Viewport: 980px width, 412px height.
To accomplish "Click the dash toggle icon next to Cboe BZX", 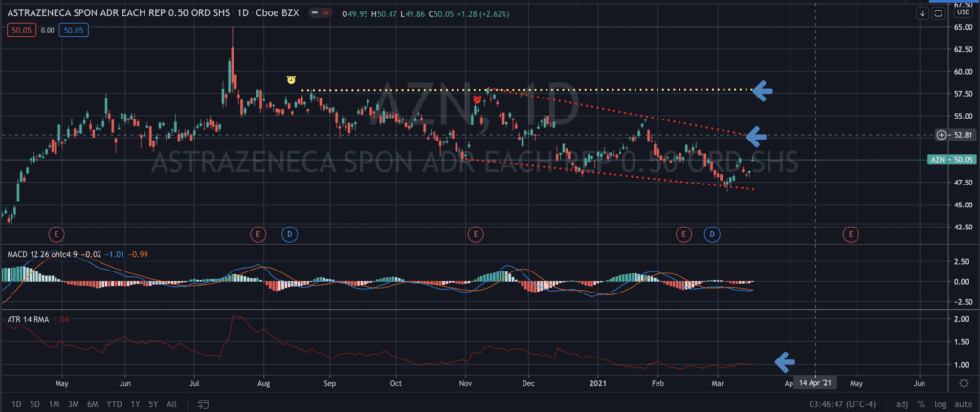I will point(316,13).
